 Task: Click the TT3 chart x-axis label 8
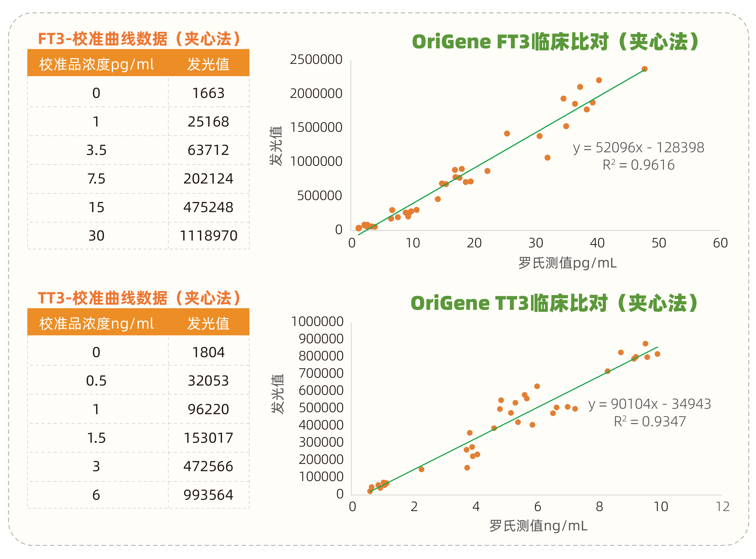tap(599, 507)
